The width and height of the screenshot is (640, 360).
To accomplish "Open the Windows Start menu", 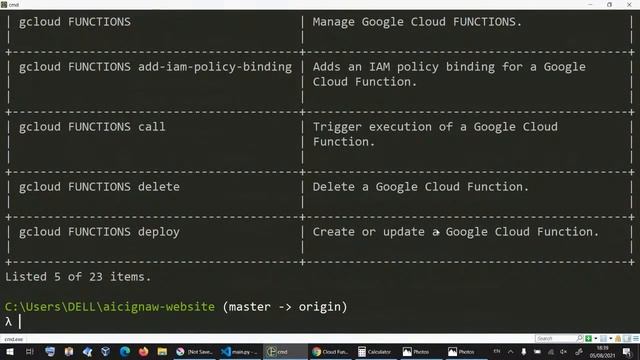I will 9,351.
